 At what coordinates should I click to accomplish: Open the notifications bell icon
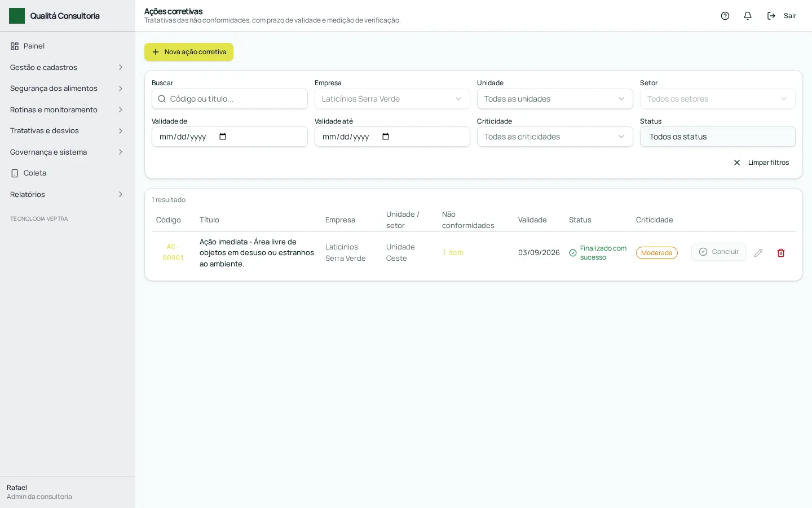[748, 16]
